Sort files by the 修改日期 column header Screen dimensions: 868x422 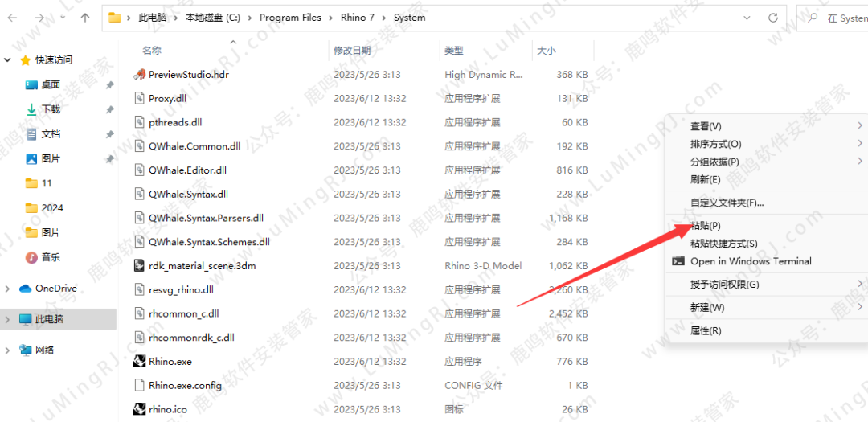[352, 51]
